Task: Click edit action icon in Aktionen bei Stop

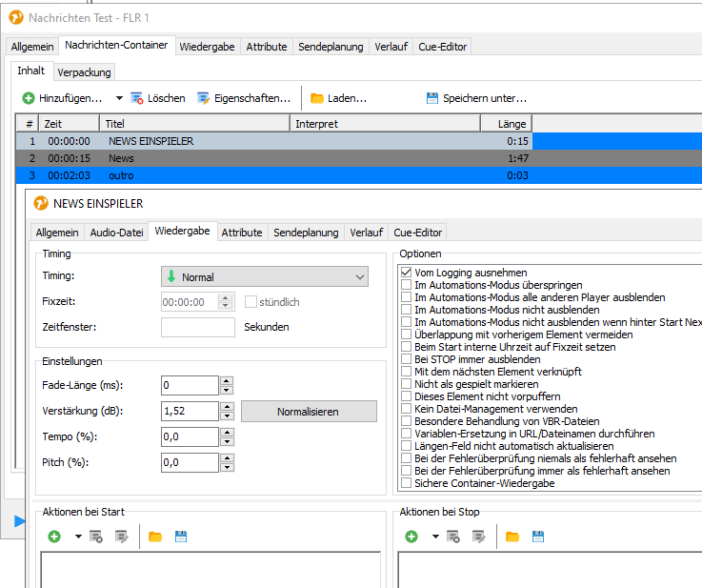Action: (479, 537)
